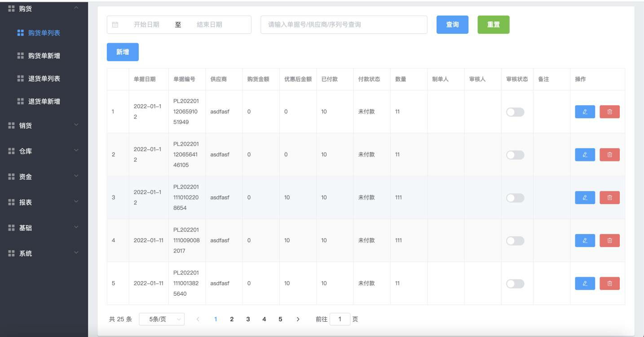Click the edit icon for order row 4
The height and width of the screenshot is (337, 644).
pos(584,240)
